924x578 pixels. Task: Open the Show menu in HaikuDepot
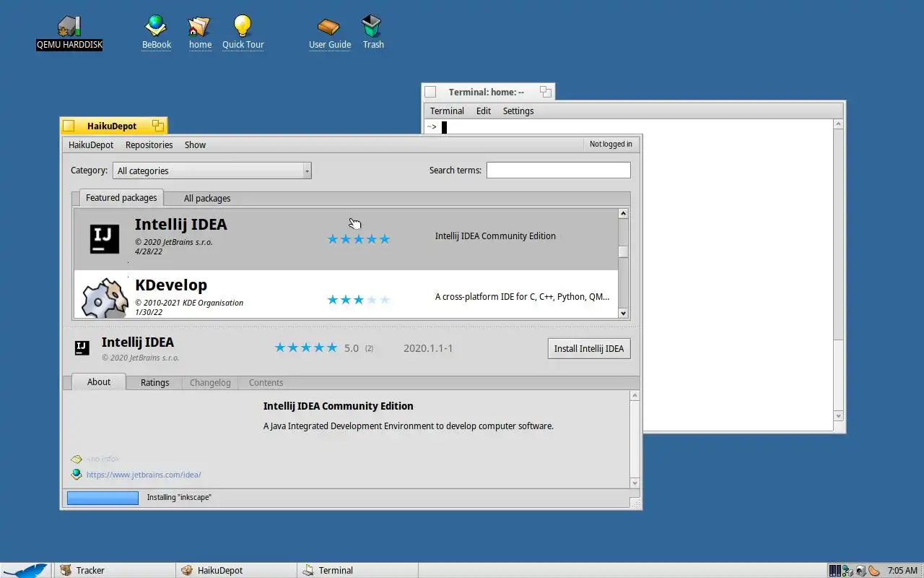tap(195, 144)
